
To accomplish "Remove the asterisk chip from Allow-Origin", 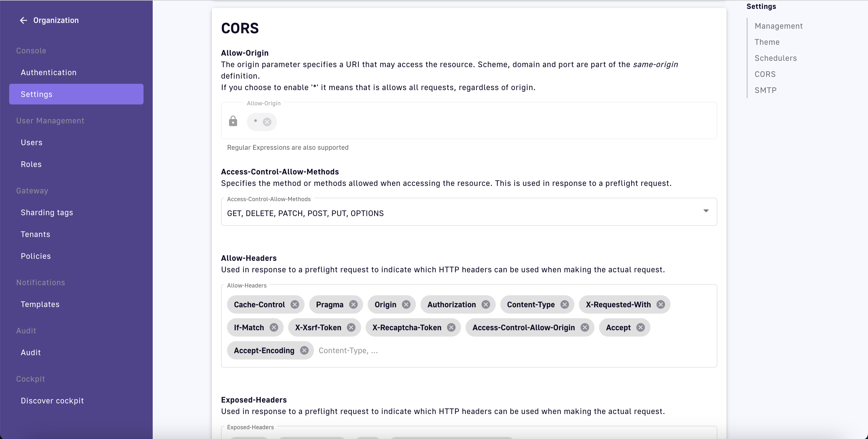I will [x=267, y=122].
